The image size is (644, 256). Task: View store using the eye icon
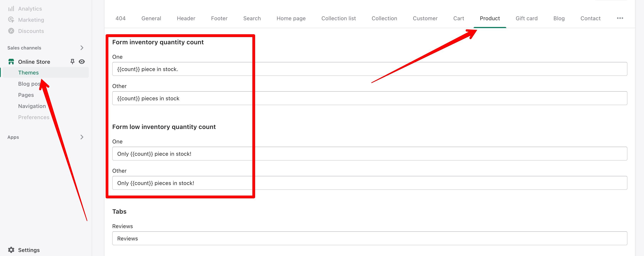point(82,62)
